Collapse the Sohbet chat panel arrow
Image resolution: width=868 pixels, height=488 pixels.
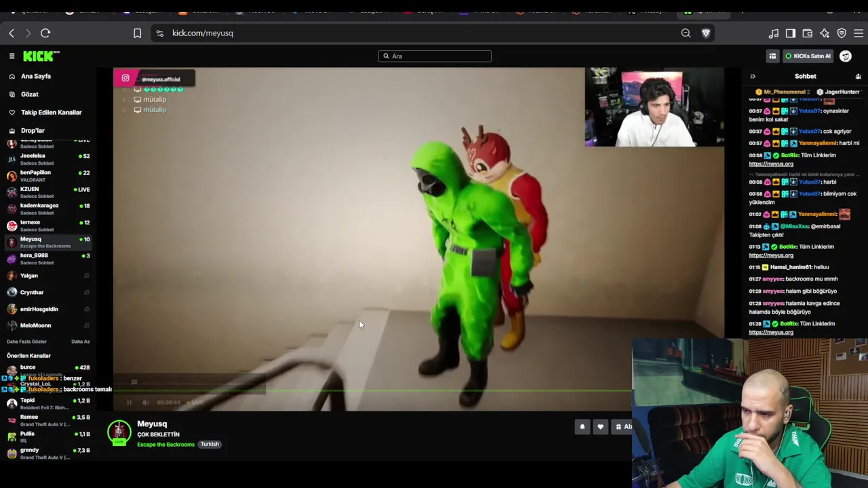point(753,77)
